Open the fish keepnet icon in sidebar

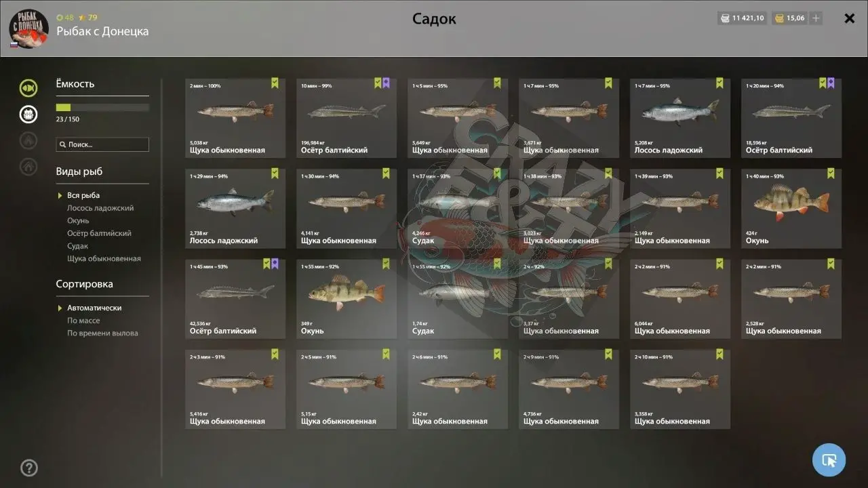[x=28, y=87]
